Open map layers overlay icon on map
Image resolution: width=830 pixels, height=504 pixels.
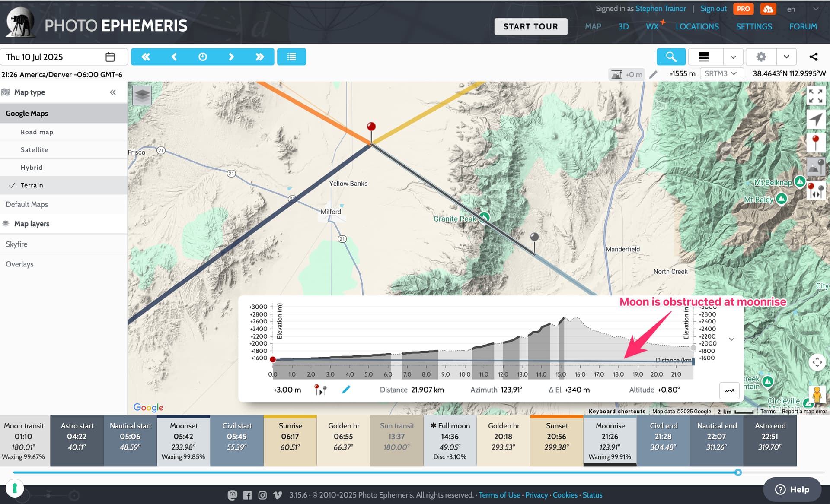(142, 95)
